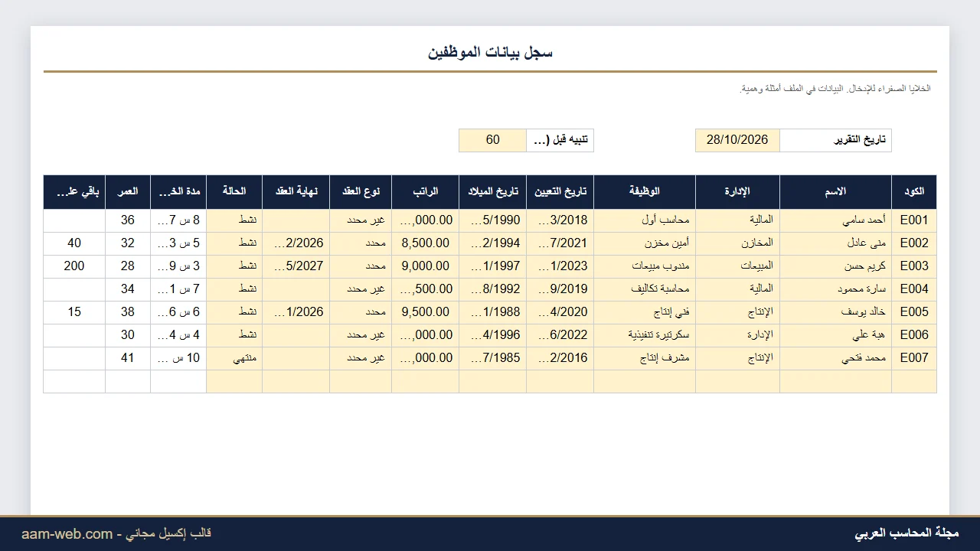
Task: Click the "نوع العقد" column header
Action: pyautogui.click(x=361, y=192)
